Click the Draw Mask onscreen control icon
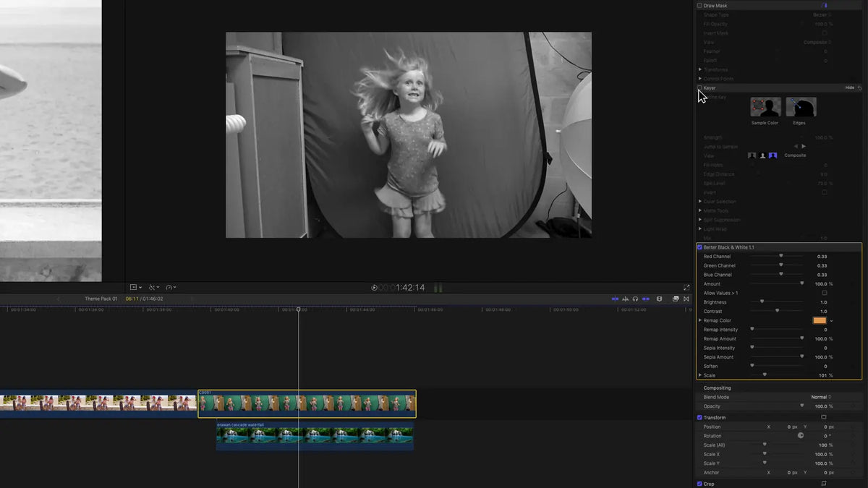 (x=824, y=5)
